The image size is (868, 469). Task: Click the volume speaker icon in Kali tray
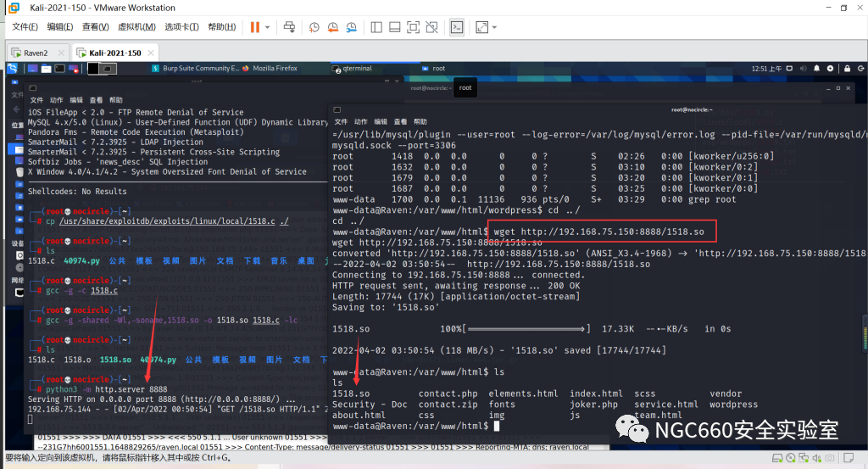pos(804,69)
